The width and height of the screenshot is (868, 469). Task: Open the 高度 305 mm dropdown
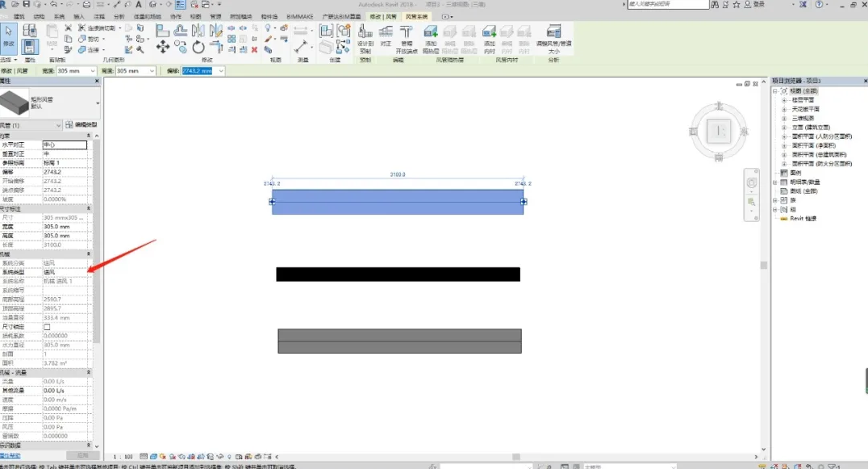point(151,71)
